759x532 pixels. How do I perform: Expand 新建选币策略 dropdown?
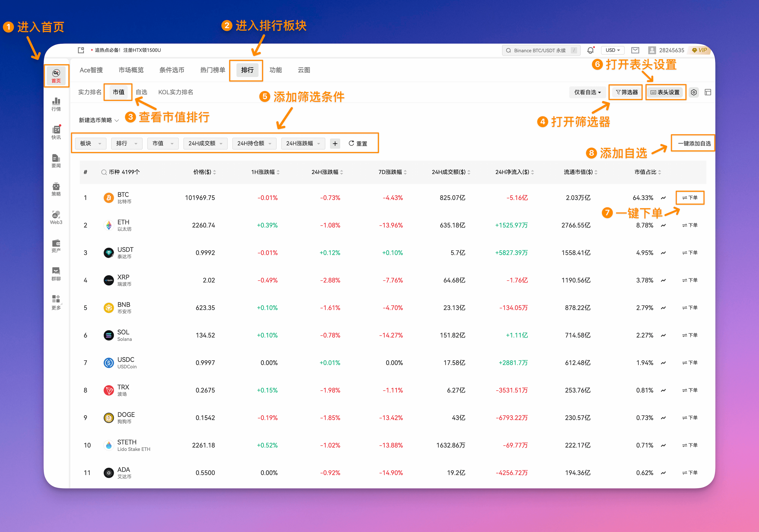98,120
